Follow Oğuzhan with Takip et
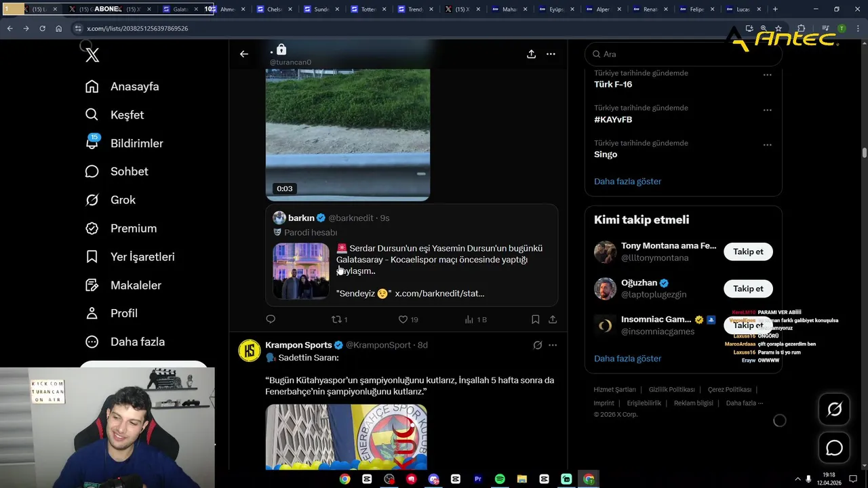Screen dimensions: 868x488 point(748,289)
